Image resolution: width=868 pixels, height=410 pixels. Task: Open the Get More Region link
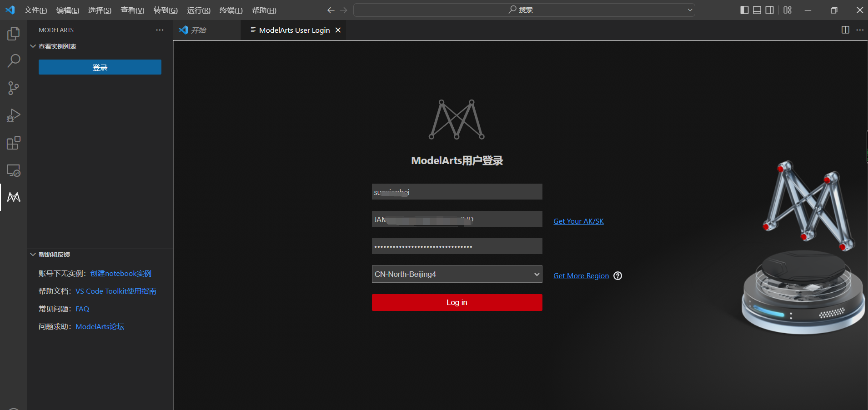581,276
